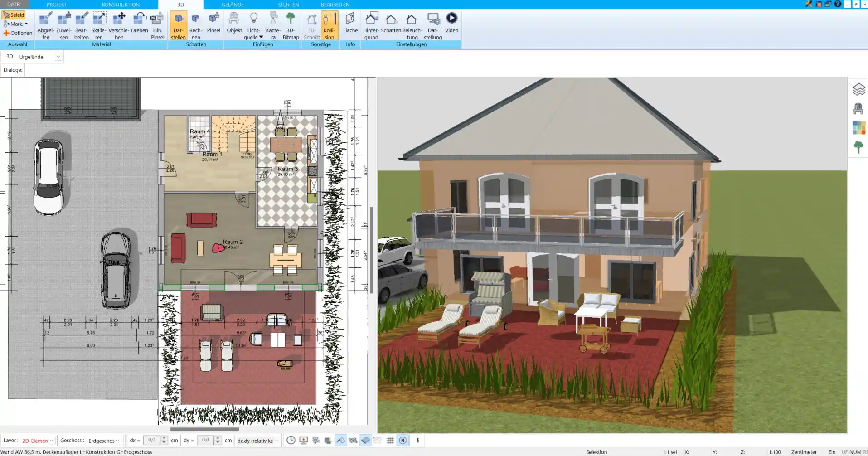Open the DATEI menu
Screen dimensions: 868x456
coord(14,5)
